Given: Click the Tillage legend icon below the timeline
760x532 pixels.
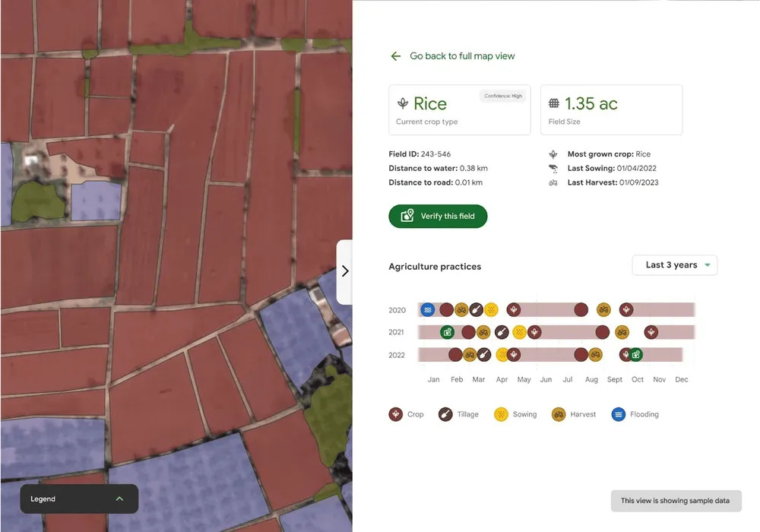Looking at the screenshot, I should point(445,414).
